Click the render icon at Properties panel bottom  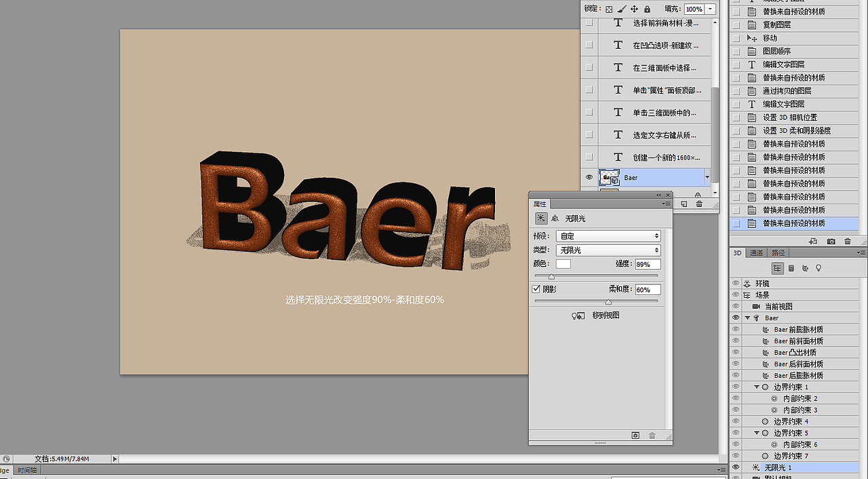coord(635,436)
